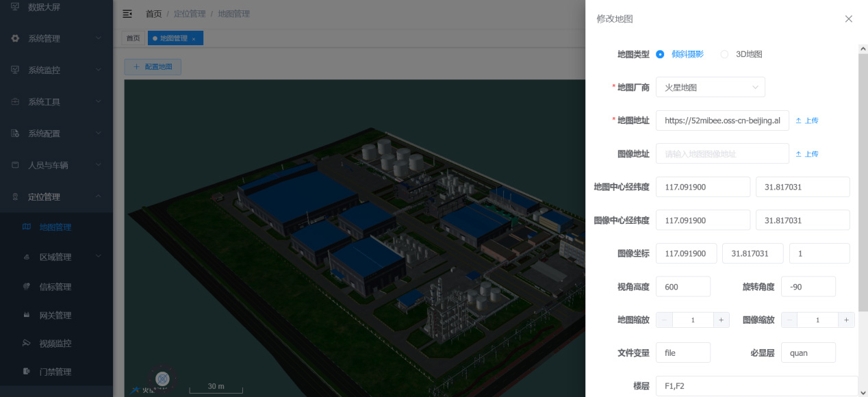Close the 修改地图 dialog panel
The width and height of the screenshot is (868, 397).
pos(848,19)
